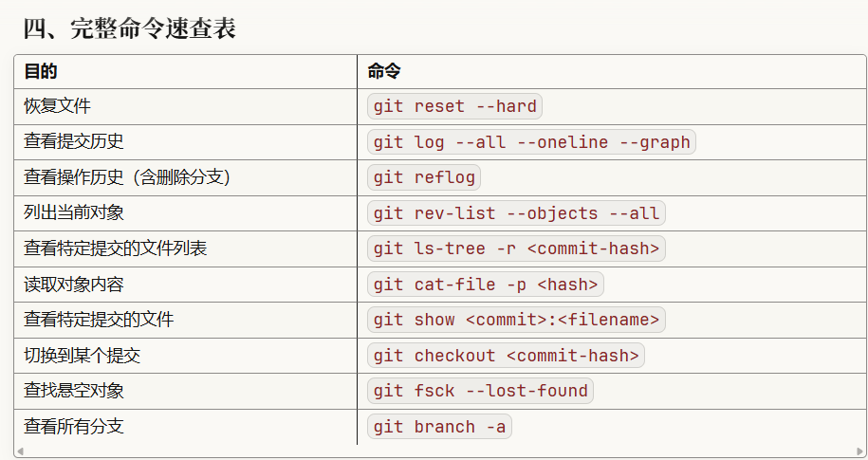Click the left arrow of the horizontal scrollbar

tap(20, 451)
